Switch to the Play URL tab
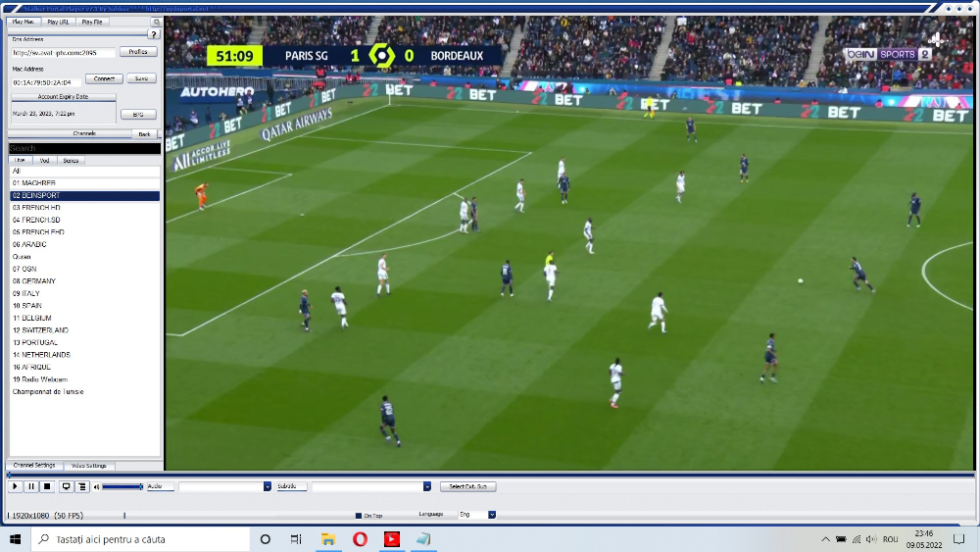Screen dimensions: 980x552 click(58, 22)
